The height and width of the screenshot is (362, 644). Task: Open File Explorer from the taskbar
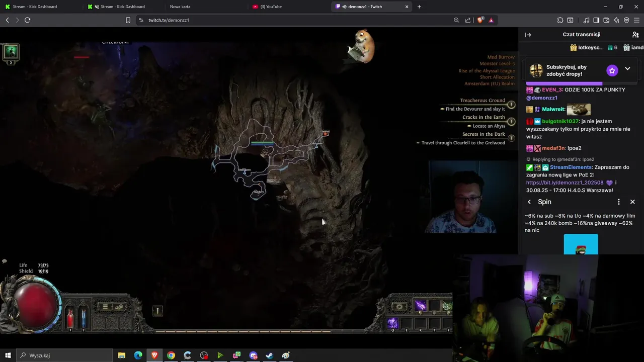point(122,355)
